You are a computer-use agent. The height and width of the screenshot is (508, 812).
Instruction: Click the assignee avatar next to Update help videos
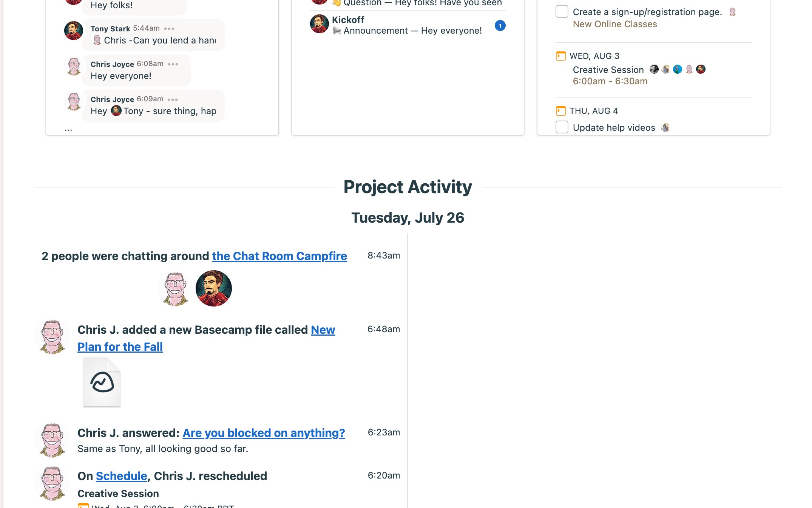[x=665, y=127]
